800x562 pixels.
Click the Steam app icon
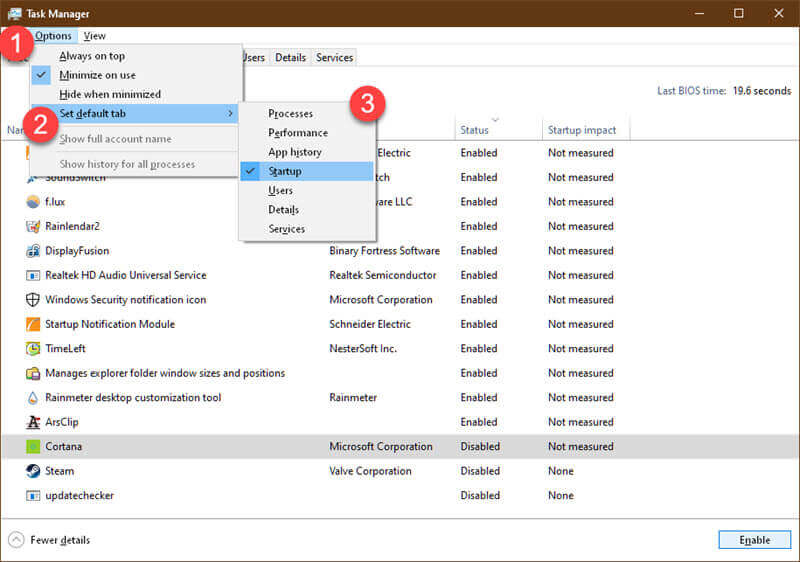[33, 471]
